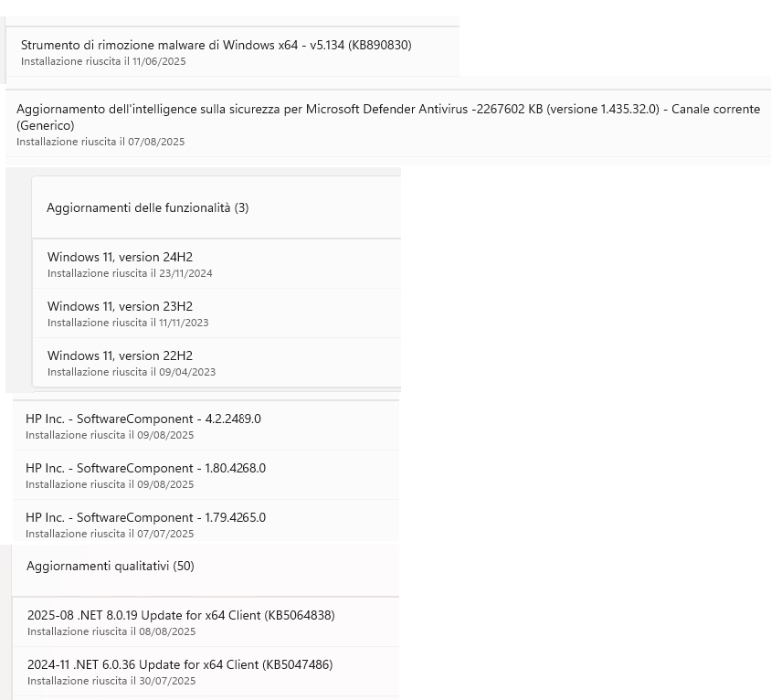Select the Strumento di rimozione malware KB890830 entry
The width and height of the screenshot is (771, 700).
pyautogui.click(x=232, y=52)
